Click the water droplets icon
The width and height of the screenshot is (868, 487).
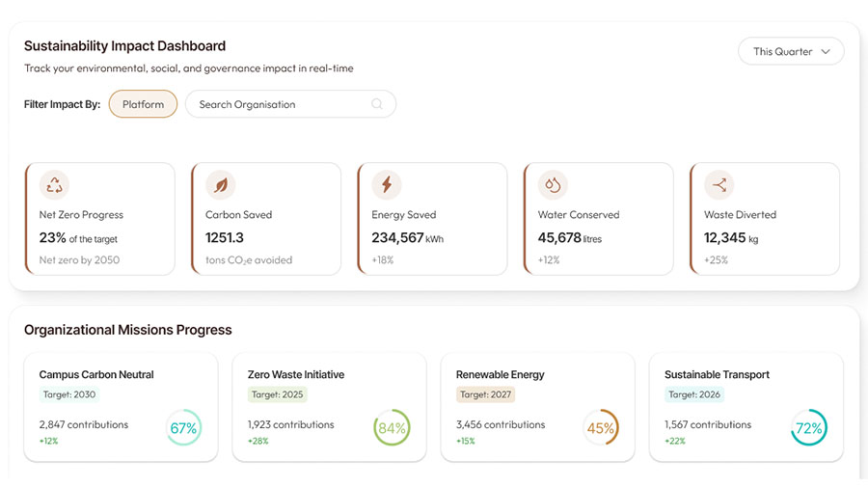[x=554, y=185]
